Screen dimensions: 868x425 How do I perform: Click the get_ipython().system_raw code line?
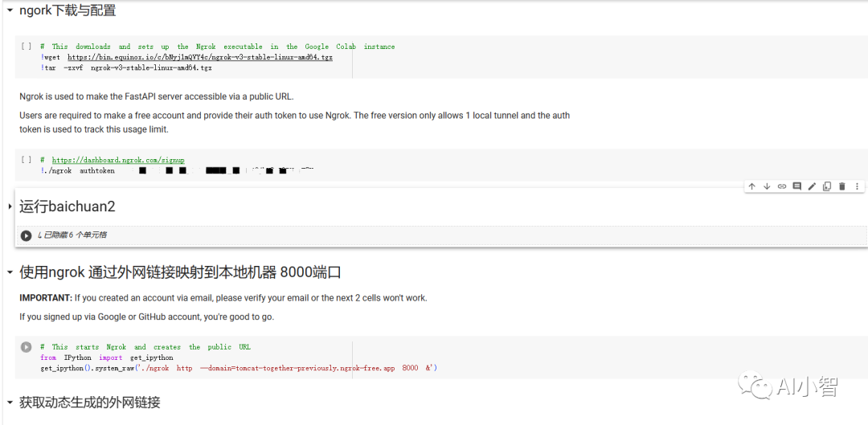(239, 368)
